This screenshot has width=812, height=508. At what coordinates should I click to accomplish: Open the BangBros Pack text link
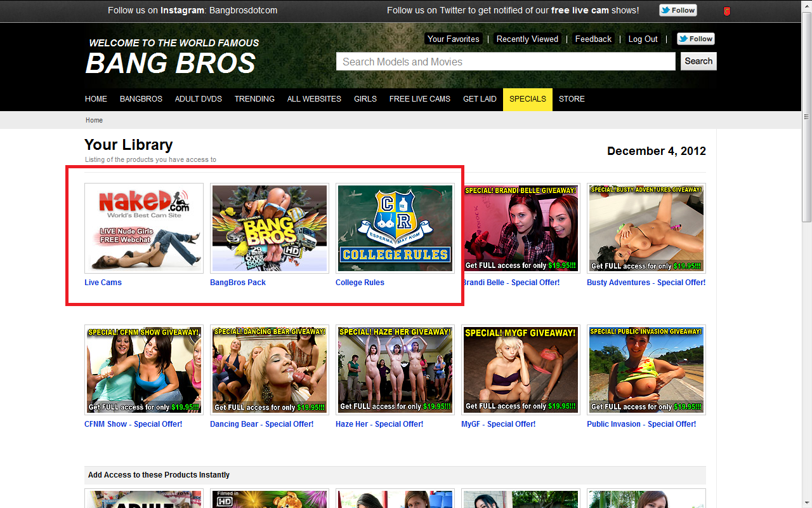238,283
